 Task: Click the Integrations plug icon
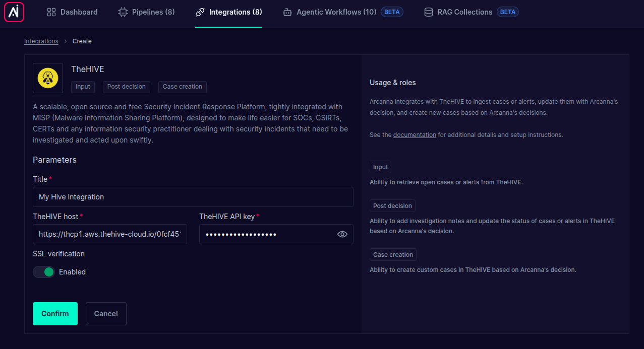click(x=200, y=12)
